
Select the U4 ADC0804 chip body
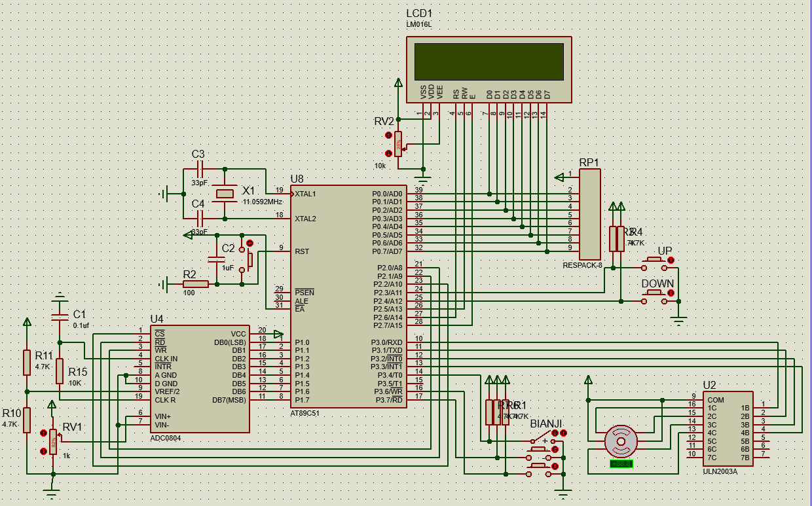pyautogui.click(x=200, y=378)
